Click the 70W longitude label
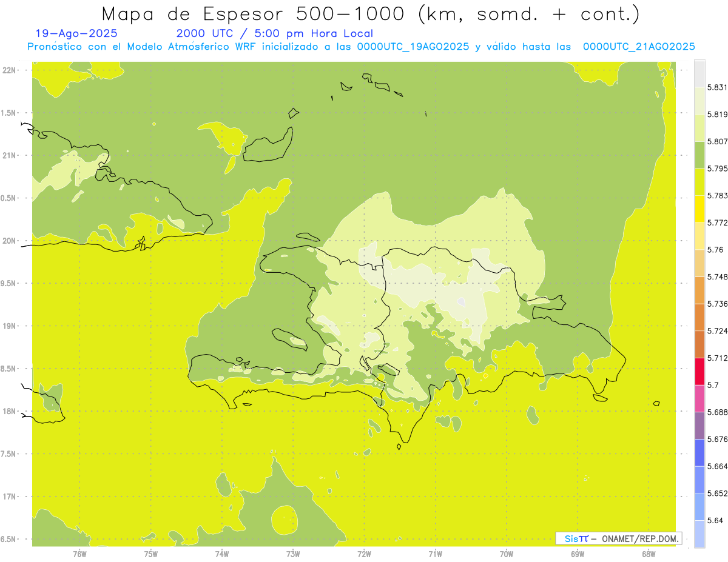The height and width of the screenshot is (562, 728). pyautogui.click(x=507, y=554)
